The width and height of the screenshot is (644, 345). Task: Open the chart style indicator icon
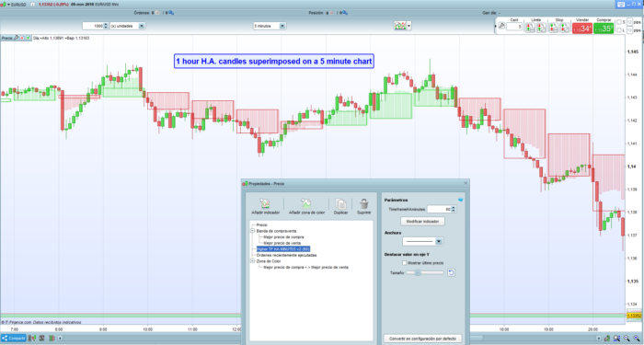tap(400, 26)
